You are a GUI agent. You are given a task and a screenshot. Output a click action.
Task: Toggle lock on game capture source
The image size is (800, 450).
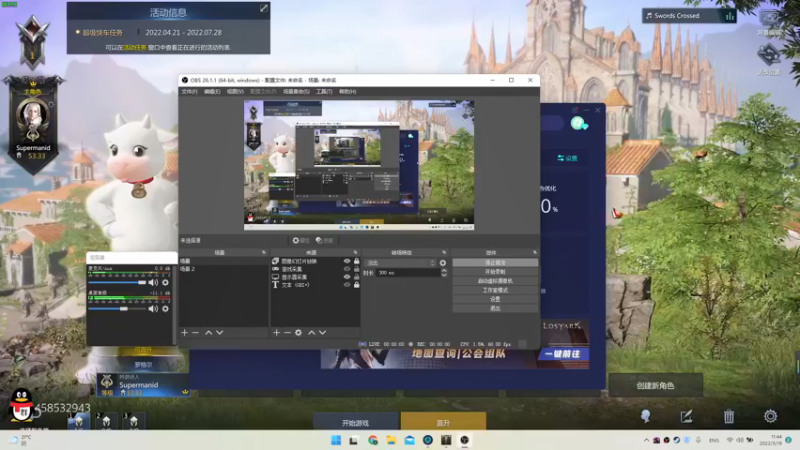point(357,269)
